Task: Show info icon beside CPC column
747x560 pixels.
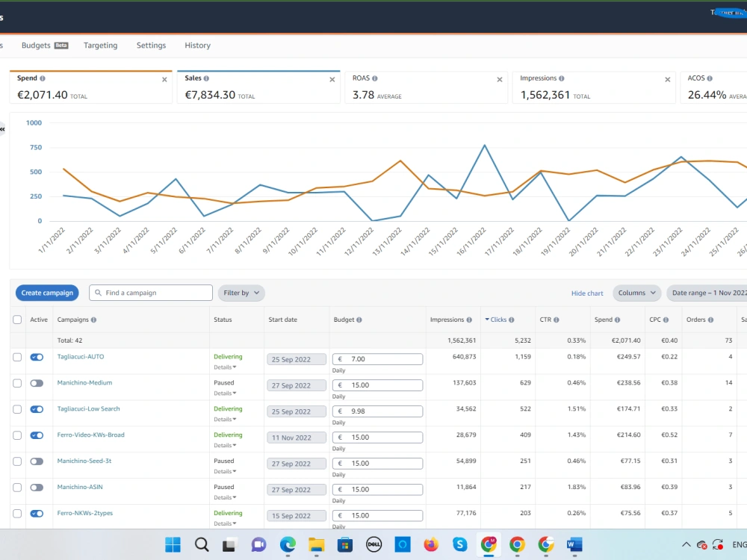Action: point(666,320)
